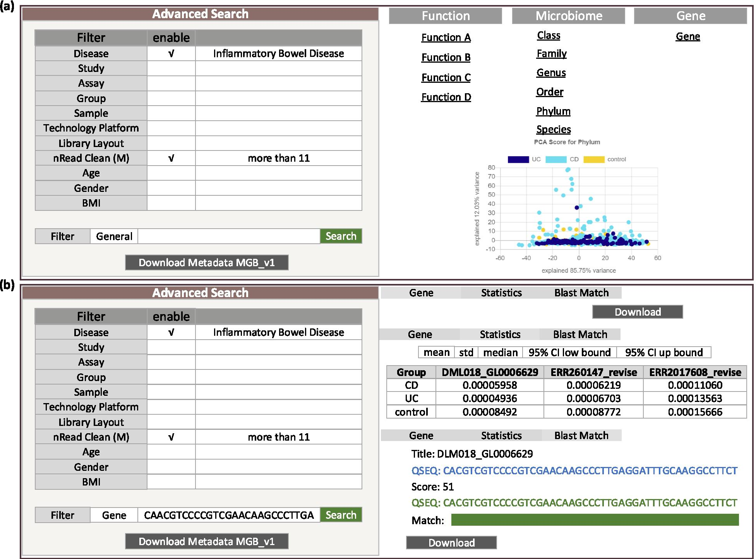This screenshot has width=756, height=559.
Task: Enable the BMI filter in panel (b)
Action: (171, 482)
